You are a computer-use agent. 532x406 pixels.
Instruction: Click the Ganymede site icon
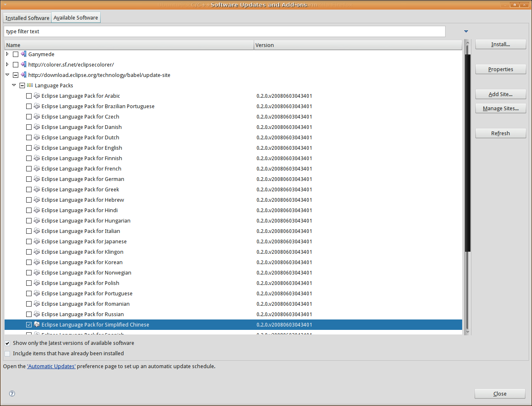24,54
